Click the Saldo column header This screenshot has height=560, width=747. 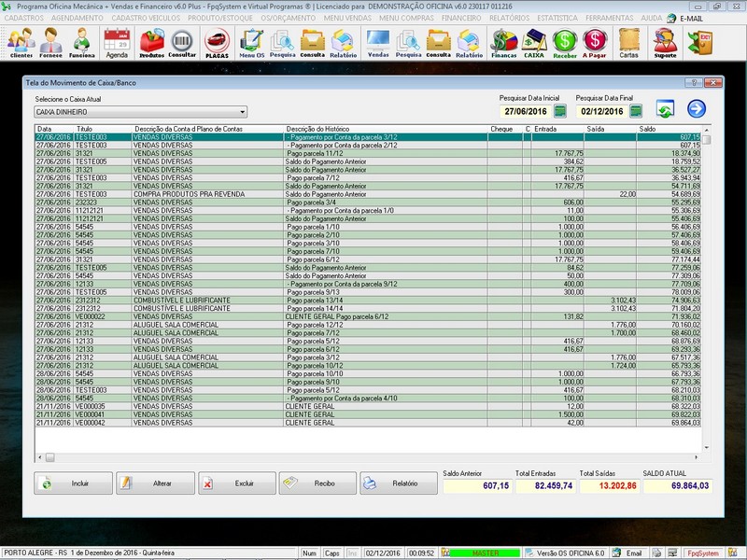coord(669,129)
